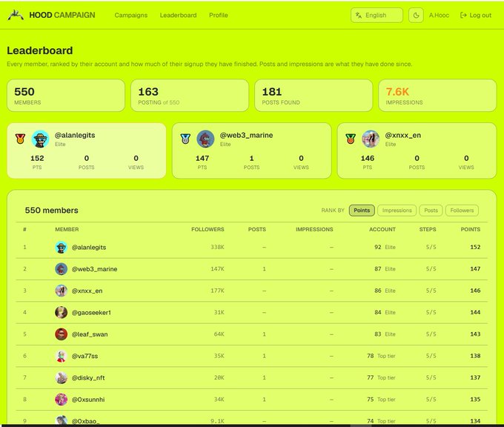Select @disky_nft member name
Image resolution: width=504 pixels, height=427 pixels.
[88, 378]
